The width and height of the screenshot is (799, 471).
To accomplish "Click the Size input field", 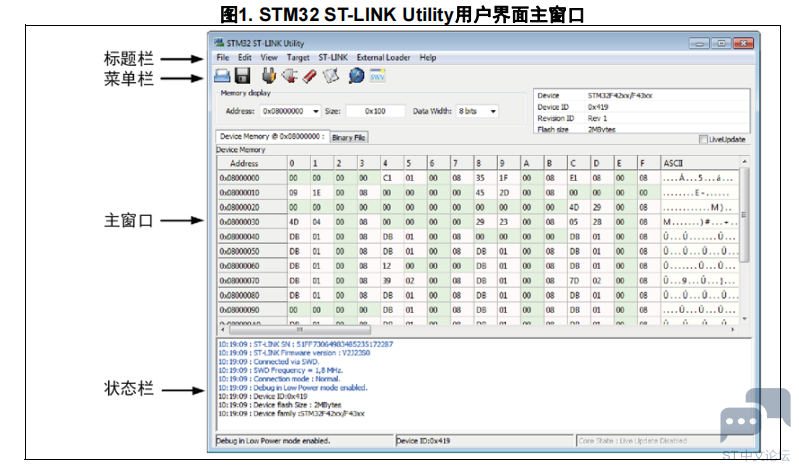I will click(375, 111).
